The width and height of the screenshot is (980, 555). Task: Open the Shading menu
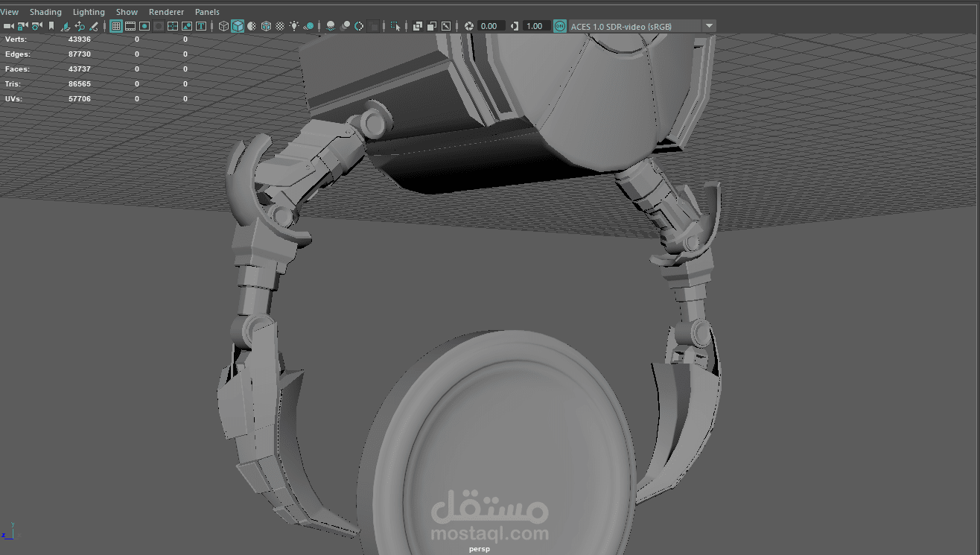(45, 12)
